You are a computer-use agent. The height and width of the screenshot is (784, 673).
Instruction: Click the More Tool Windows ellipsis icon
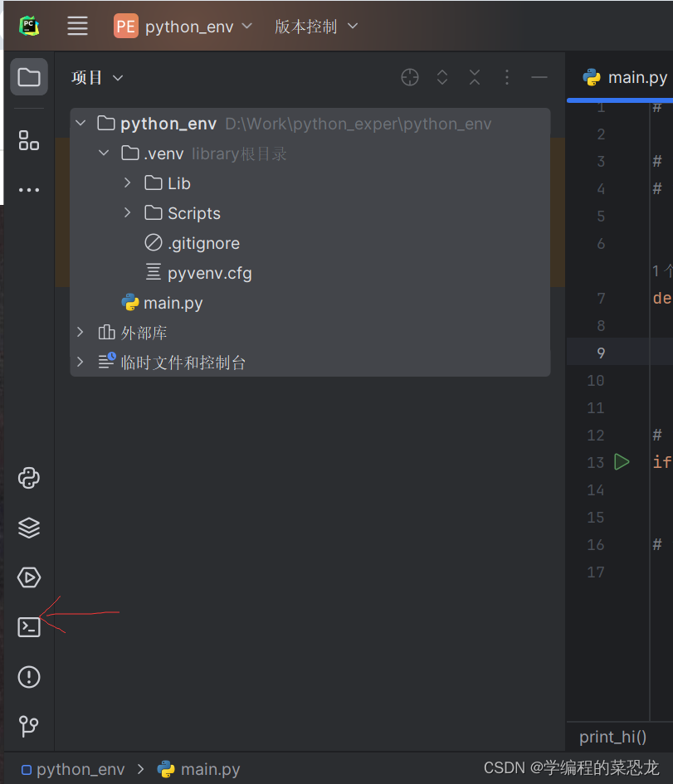click(x=28, y=189)
